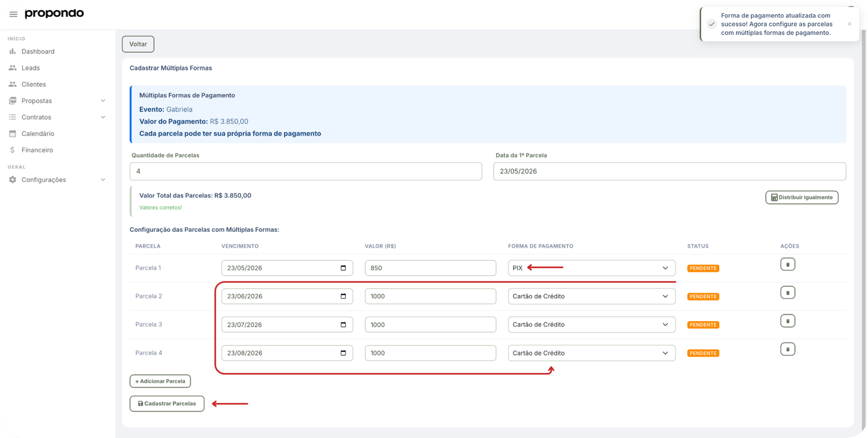868x438 pixels.
Task: Open Parcela 2 Cartão de Crédito dropdown
Action: 591,296
